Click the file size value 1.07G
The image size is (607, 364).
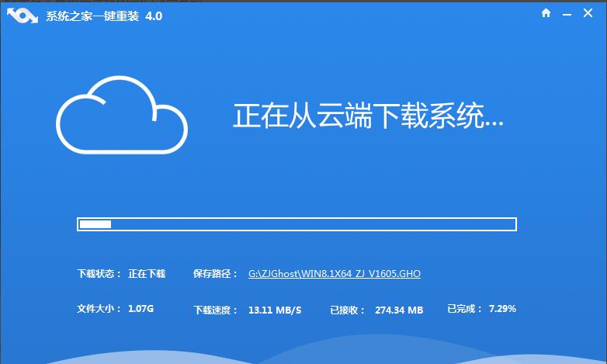tap(141, 309)
